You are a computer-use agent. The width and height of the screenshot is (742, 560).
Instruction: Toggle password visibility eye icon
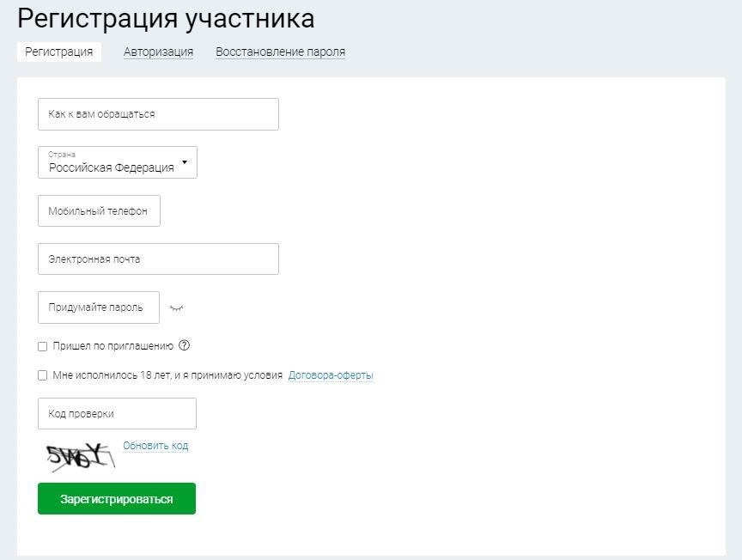point(177,308)
